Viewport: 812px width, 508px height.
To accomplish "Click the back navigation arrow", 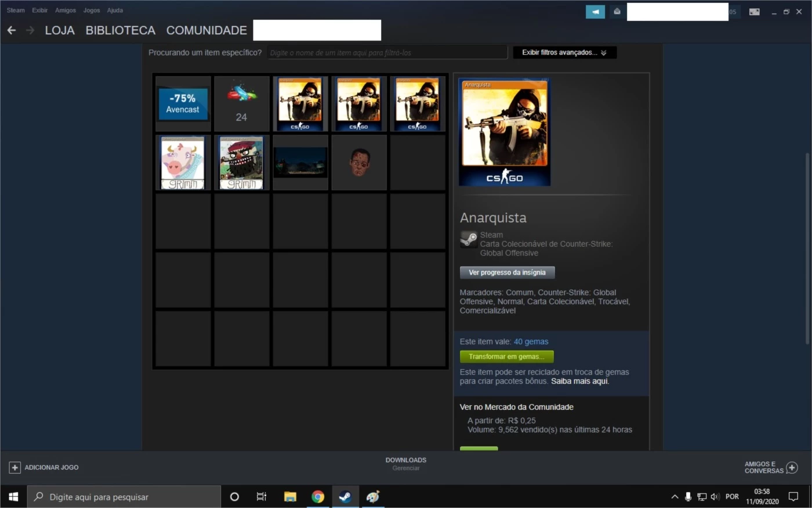I will pos(12,30).
